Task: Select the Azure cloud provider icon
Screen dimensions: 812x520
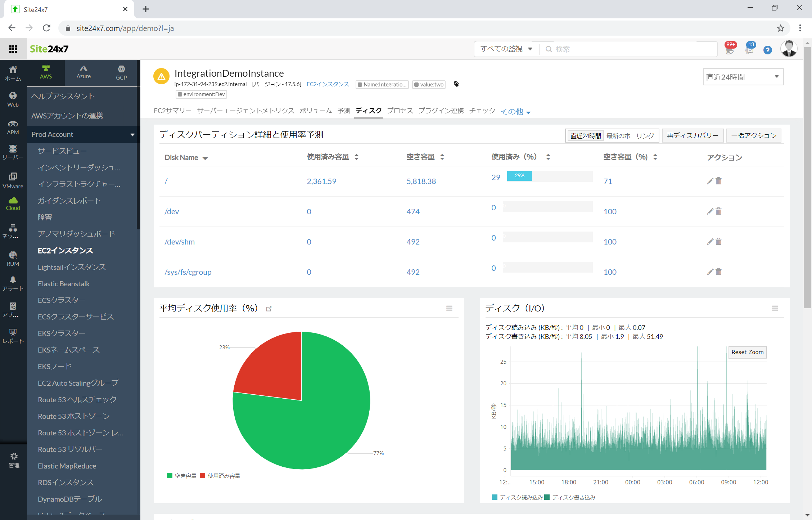Action: (84, 72)
